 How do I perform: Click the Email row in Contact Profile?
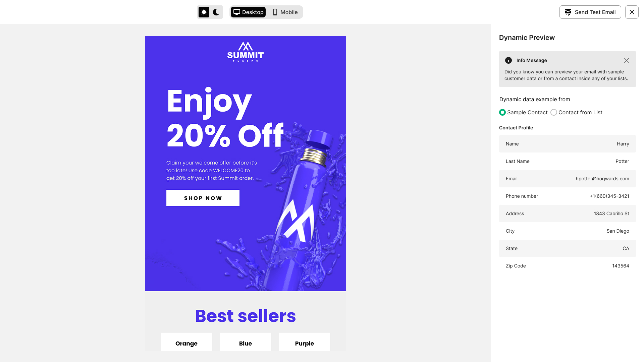(567, 179)
